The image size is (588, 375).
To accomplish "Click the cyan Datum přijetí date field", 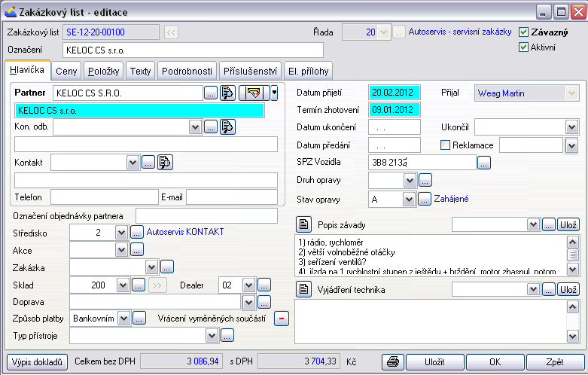I will coord(395,93).
